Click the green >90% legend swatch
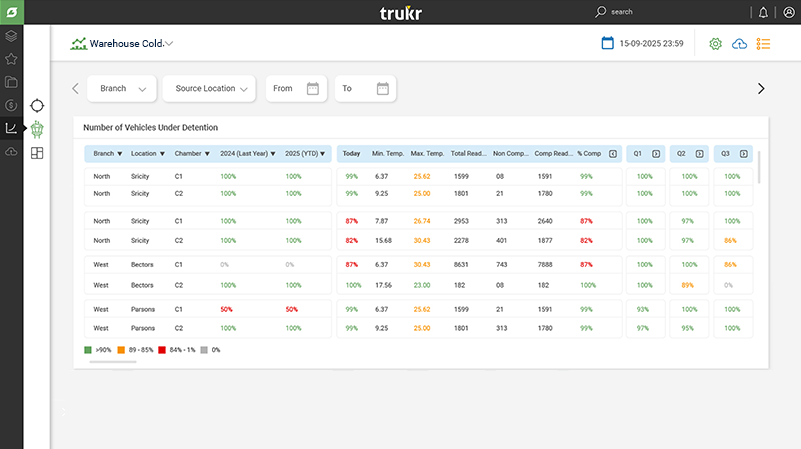Image resolution: width=801 pixels, height=449 pixels. pyautogui.click(x=89, y=349)
